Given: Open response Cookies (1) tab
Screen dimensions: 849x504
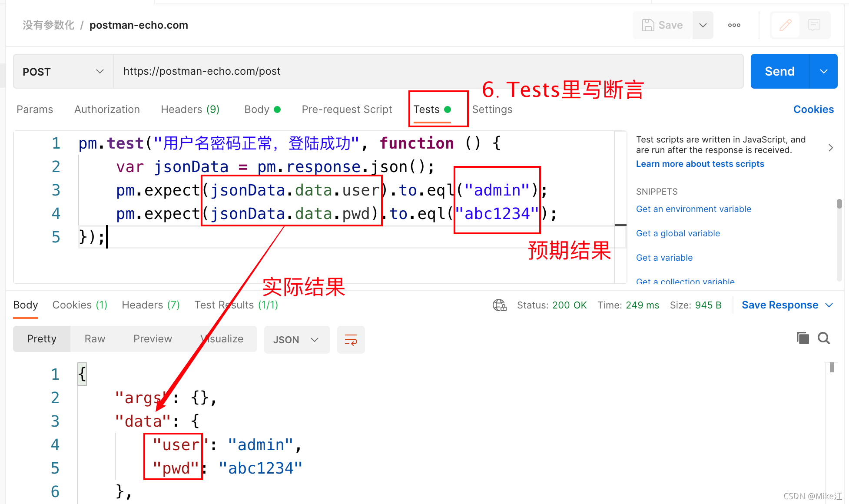Looking at the screenshot, I should (x=80, y=305).
